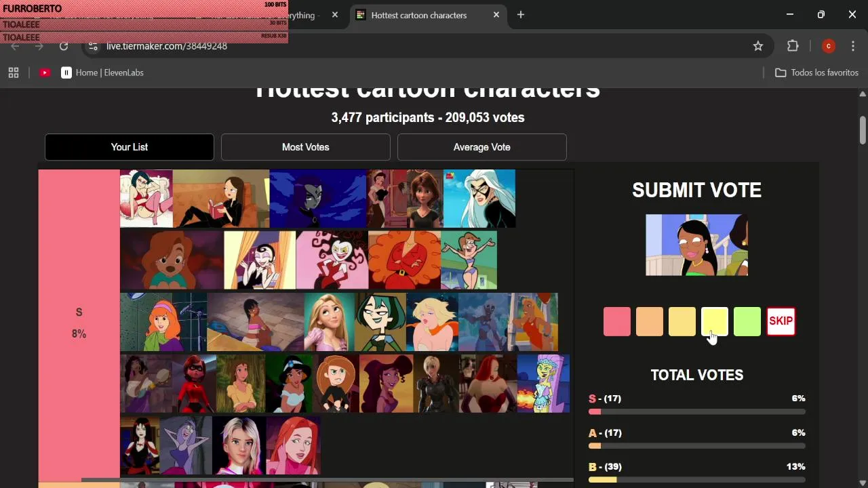Click the participants and votes count text

(x=428, y=117)
